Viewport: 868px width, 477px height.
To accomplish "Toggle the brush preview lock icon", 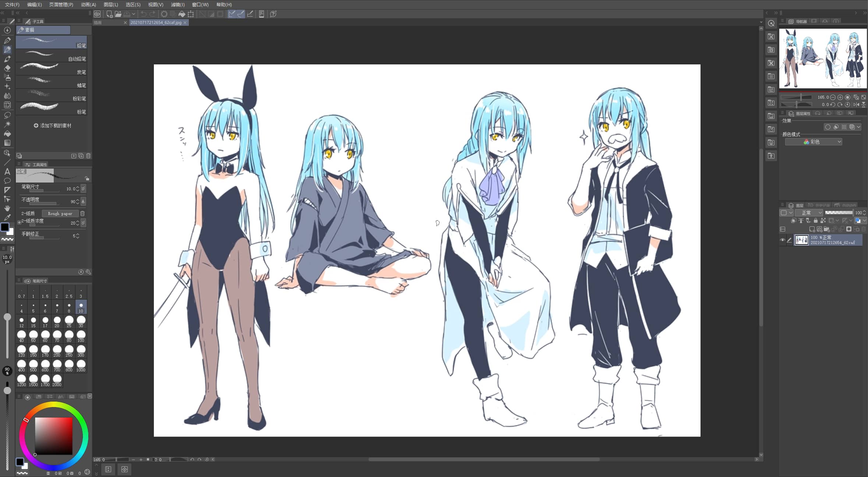I will coord(87,178).
